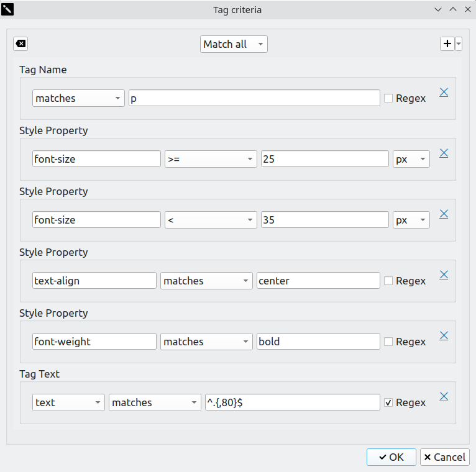Viewport: 476px width, 472px height.
Task: Open the >= comparison operator dropdown
Action: pos(211,159)
